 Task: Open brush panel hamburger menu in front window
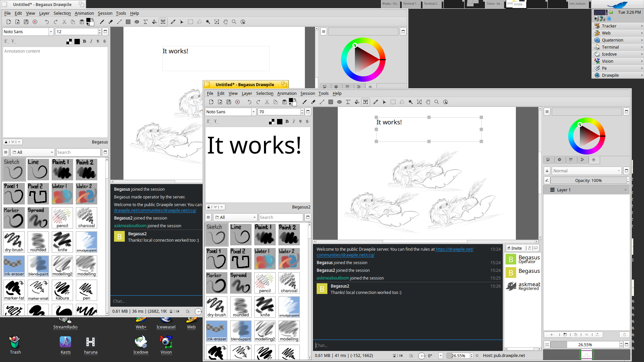208,218
